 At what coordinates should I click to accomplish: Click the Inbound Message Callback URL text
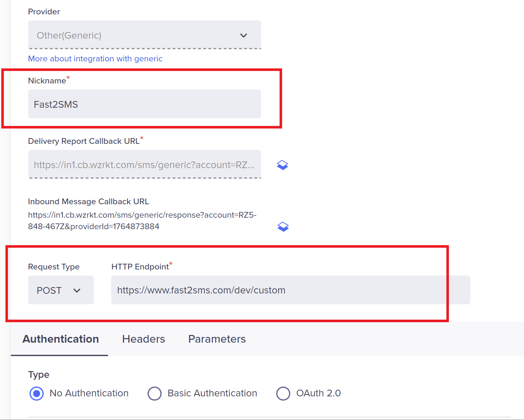click(142, 221)
